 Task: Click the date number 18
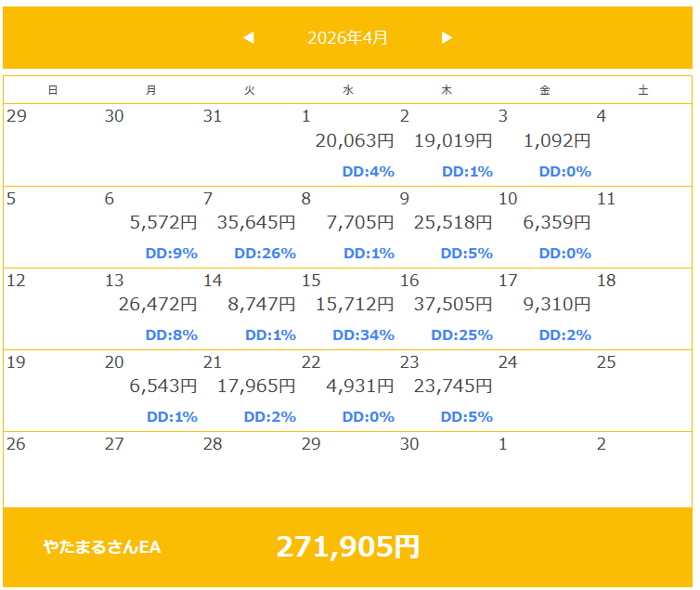[606, 281]
